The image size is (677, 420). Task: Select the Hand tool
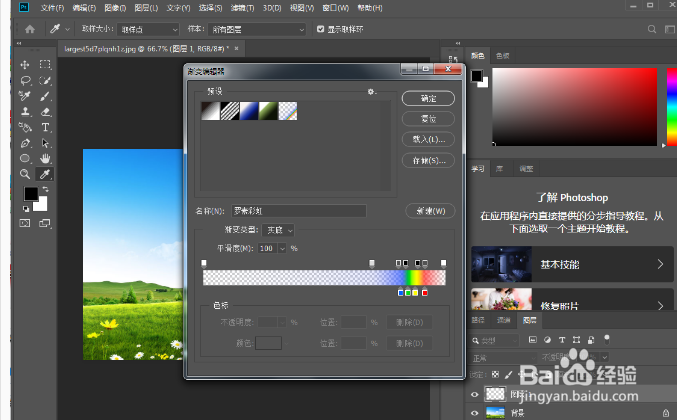pyautogui.click(x=45, y=158)
